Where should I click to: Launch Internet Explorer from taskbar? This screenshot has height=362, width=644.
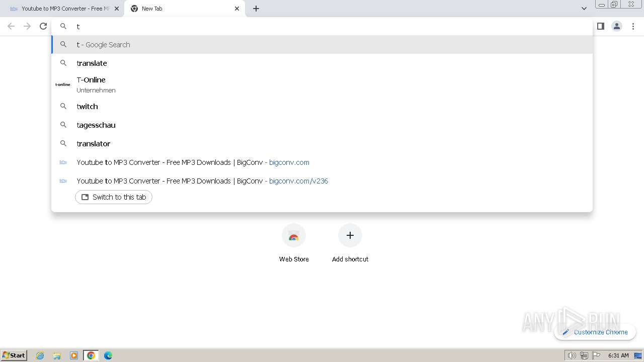40,355
